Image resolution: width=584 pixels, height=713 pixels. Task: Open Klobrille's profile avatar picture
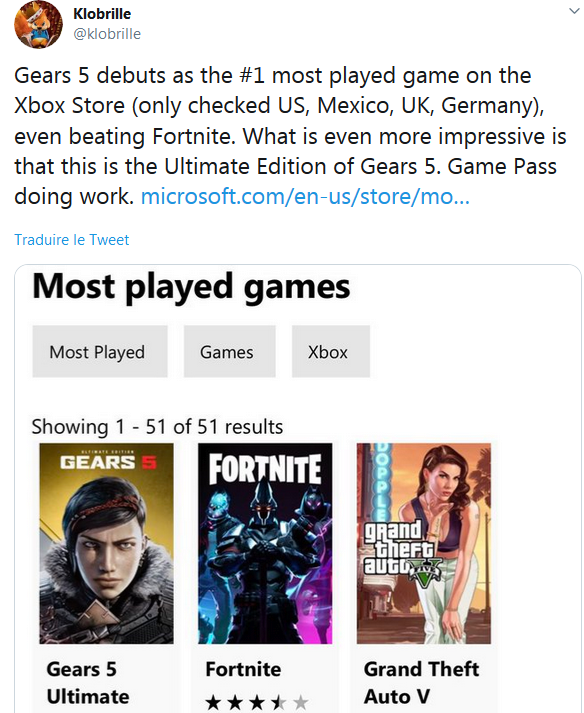coord(38,25)
